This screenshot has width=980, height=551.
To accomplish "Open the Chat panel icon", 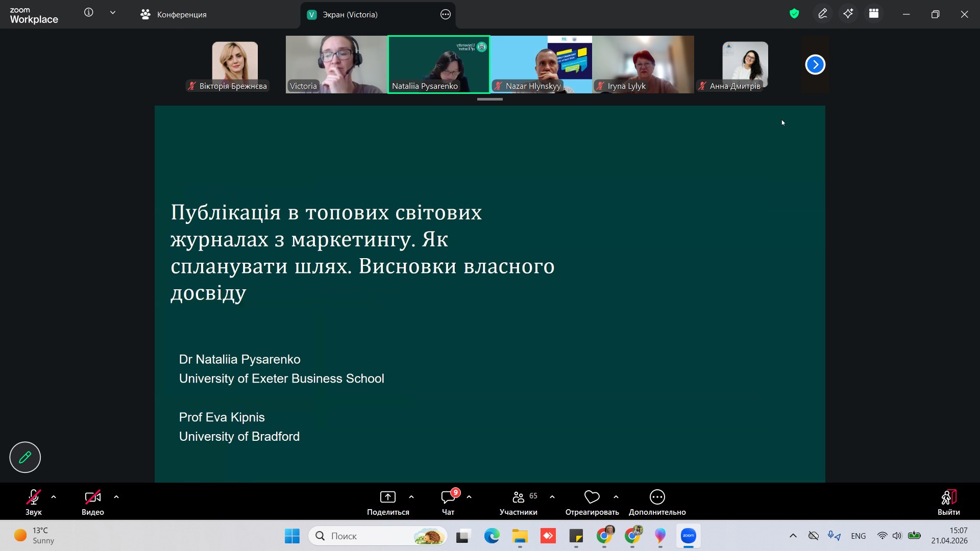I will click(x=448, y=497).
